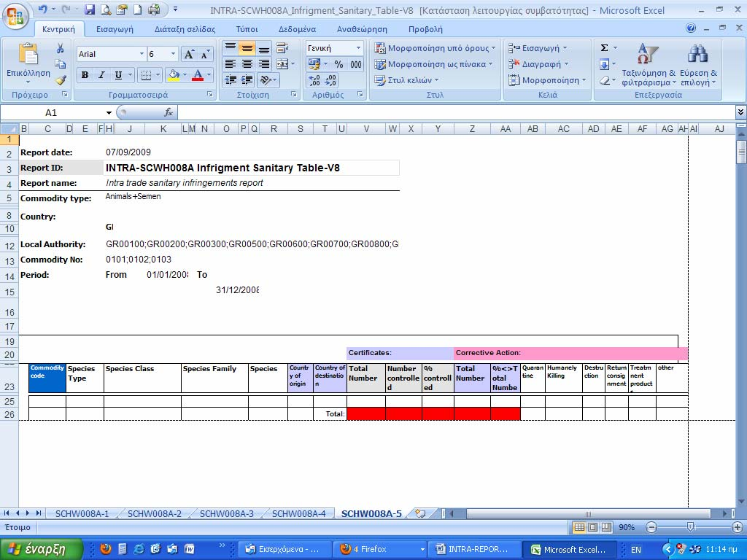This screenshot has height=560, width=747.
Task: Apply red font color
Action: 198,75
